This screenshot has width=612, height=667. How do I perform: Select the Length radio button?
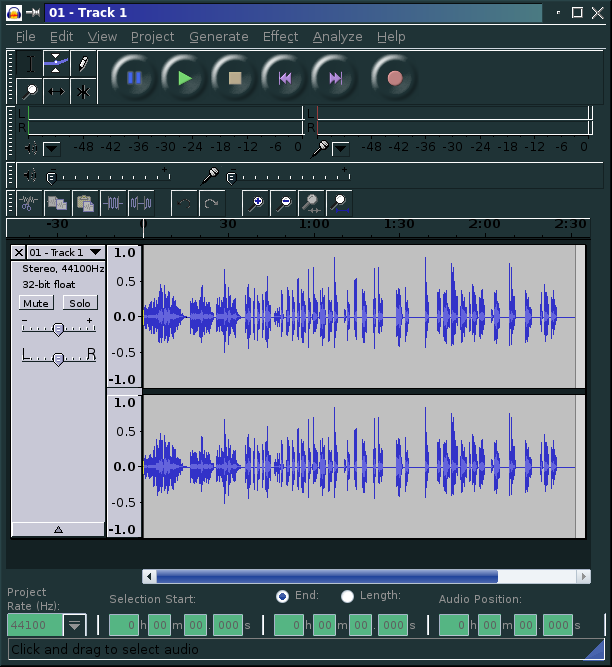click(x=347, y=596)
